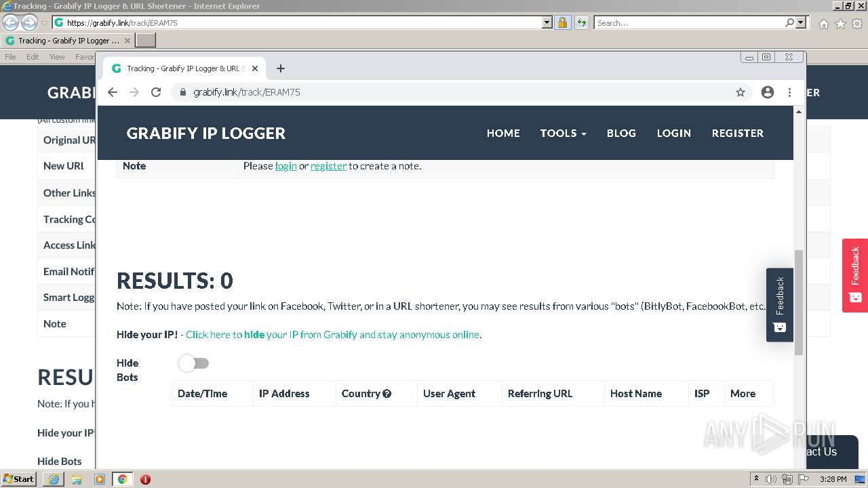The height and width of the screenshot is (488, 868).
Task: Click ISP column header
Action: 707,394
